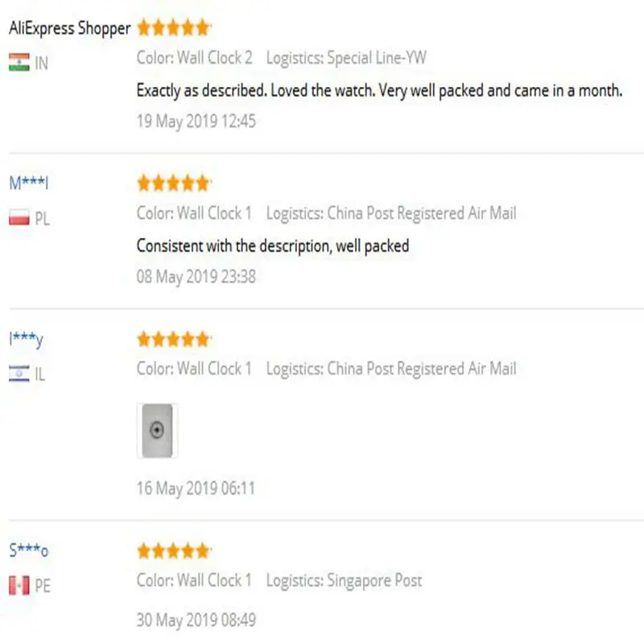Click the Poland flag icon

click(19, 217)
